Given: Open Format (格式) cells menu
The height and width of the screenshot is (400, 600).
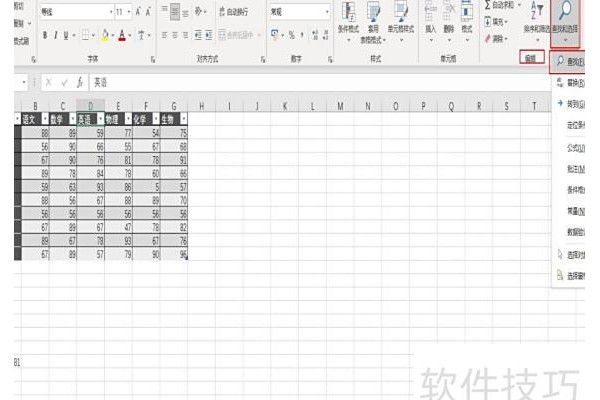Looking at the screenshot, I should point(467,22).
